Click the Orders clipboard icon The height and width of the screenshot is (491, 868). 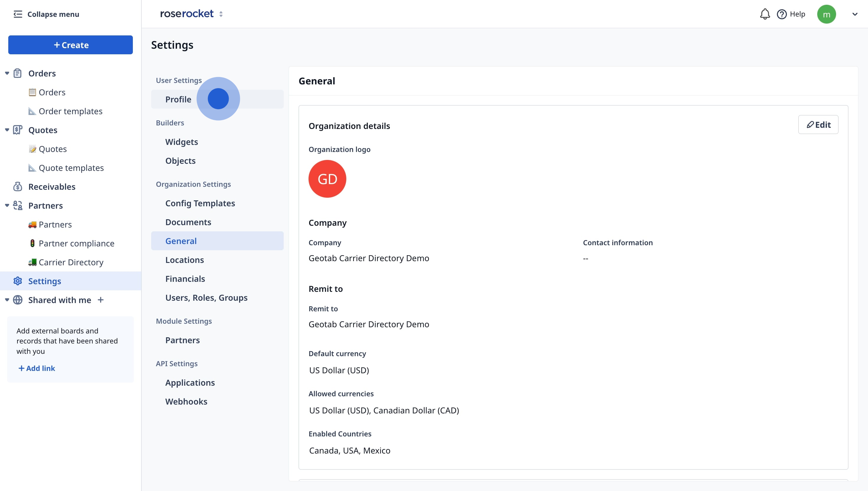(17, 73)
